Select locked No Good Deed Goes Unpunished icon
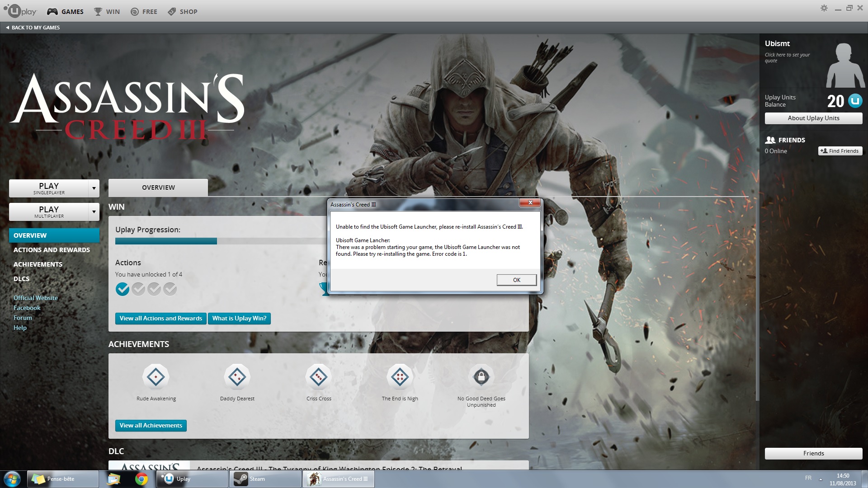868x488 pixels. [481, 377]
